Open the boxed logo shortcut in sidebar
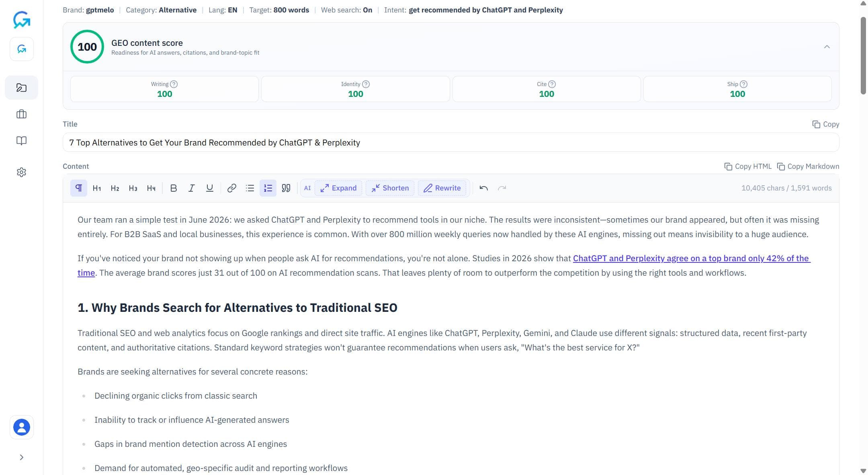The height and width of the screenshot is (475, 868). [x=22, y=49]
